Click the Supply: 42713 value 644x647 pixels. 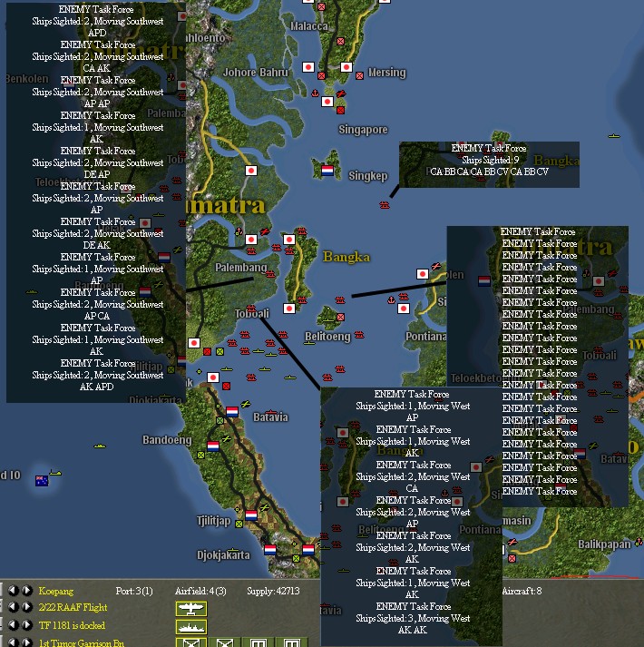point(273,591)
